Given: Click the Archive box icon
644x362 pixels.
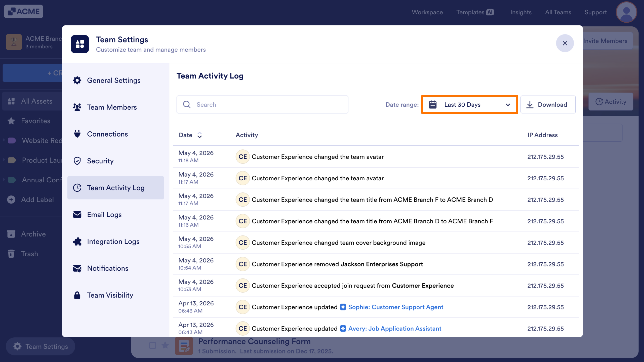Looking at the screenshot, I should (11, 234).
